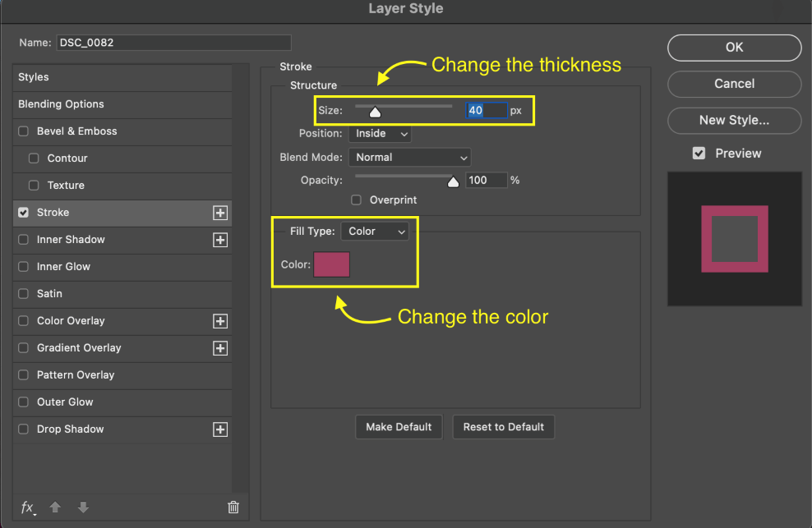Move effect down with the down arrow

83,507
